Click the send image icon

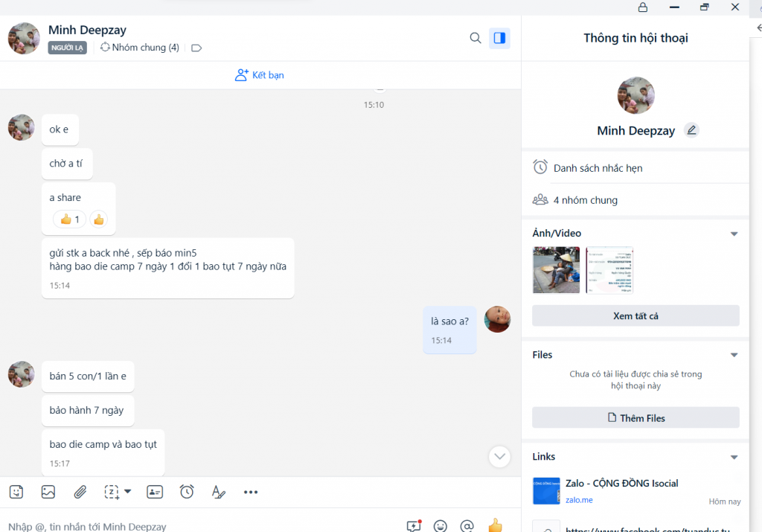coord(48,492)
